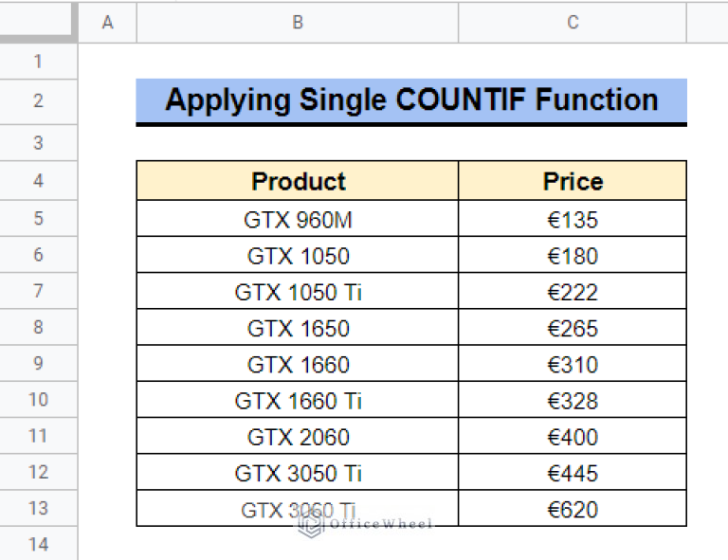Image resolution: width=728 pixels, height=560 pixels.
Task: Select column A header
Action: 107,23
